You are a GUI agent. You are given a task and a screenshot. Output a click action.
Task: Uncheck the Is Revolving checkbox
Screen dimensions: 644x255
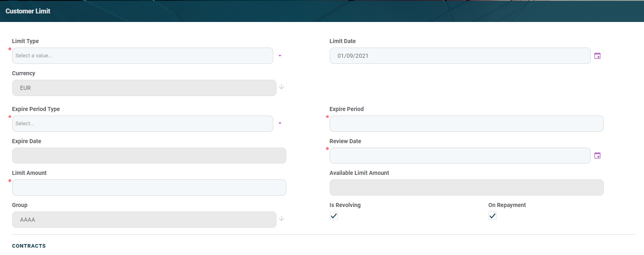coord(334,216)
